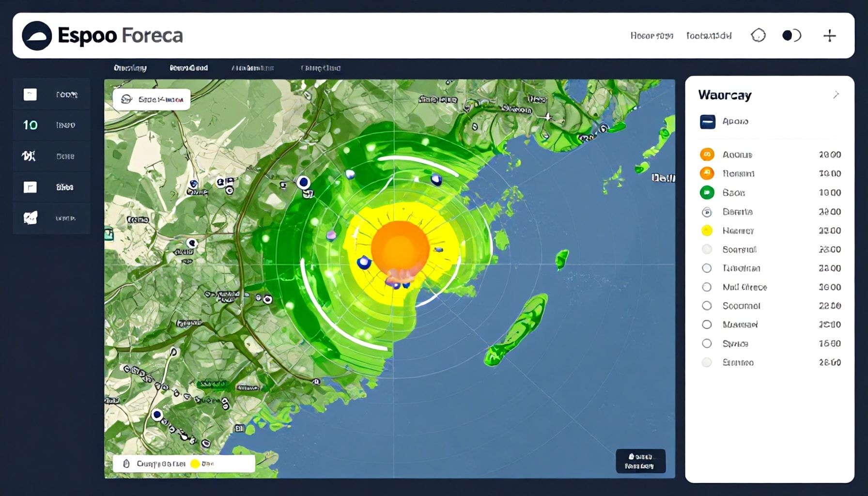Image resolution: width=868 pixels, height=496 pixels.
Task: Click the green circle icon in list
Action: click(x=707, y=193)
